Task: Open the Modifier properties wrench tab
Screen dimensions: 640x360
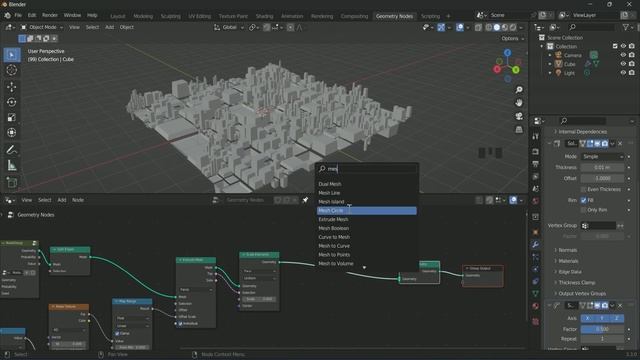Action: (535, 244)
